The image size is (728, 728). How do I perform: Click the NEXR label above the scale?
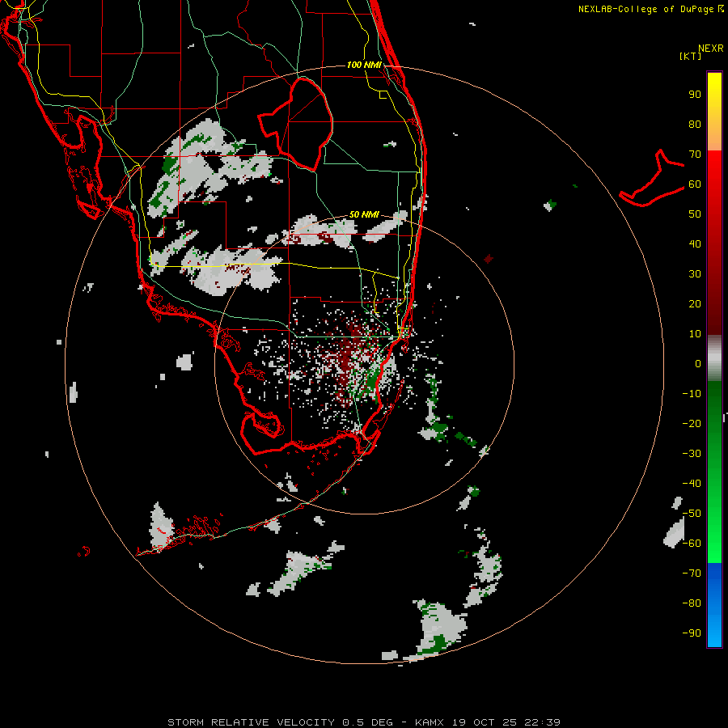click(x=711, y=49)
